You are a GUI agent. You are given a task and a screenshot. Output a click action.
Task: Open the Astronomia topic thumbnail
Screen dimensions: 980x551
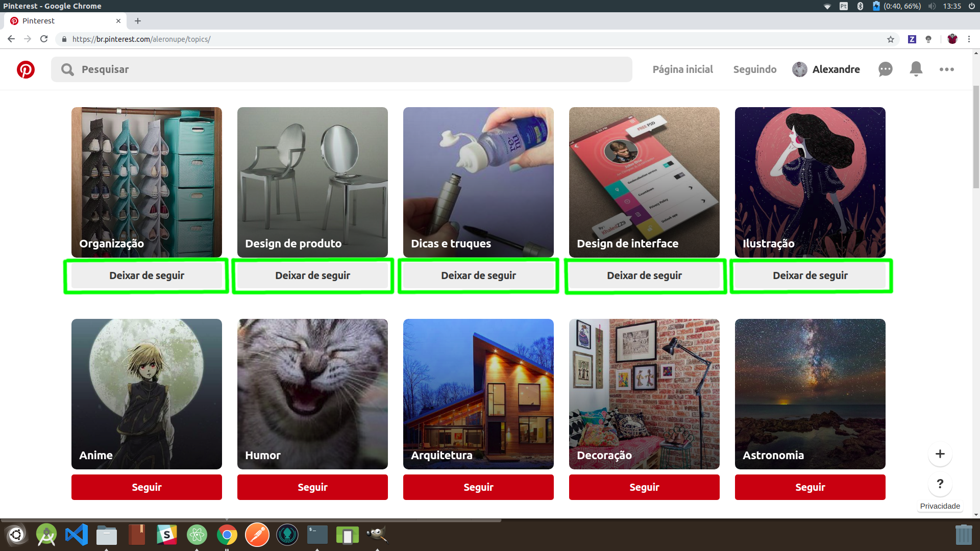pyautogui.click(x=810, y=394)
